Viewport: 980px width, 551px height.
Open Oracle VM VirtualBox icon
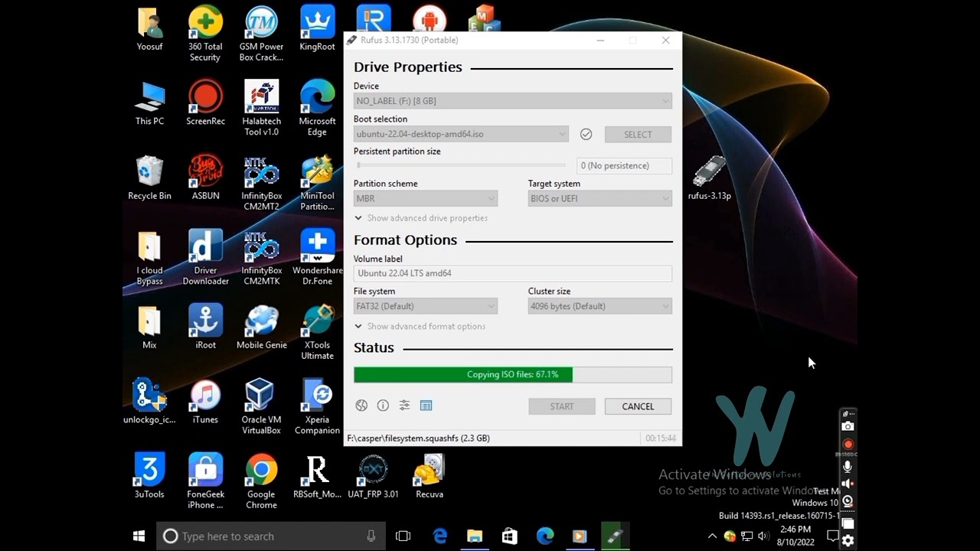[x=261, y=407]
